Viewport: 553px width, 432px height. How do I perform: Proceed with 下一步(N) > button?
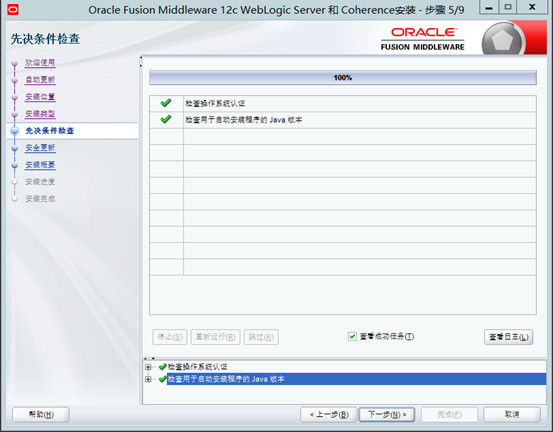click(387, 415)
